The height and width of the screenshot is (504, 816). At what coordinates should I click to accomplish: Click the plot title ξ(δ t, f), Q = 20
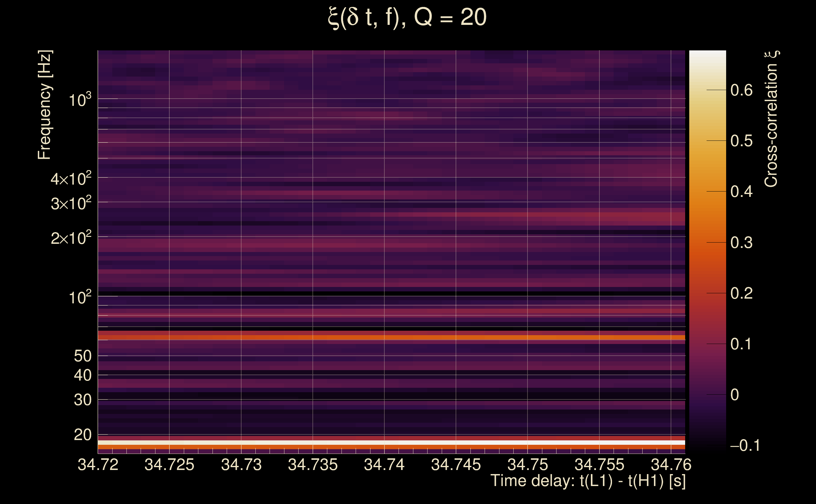pyautogui.click(x=407, y=18)
